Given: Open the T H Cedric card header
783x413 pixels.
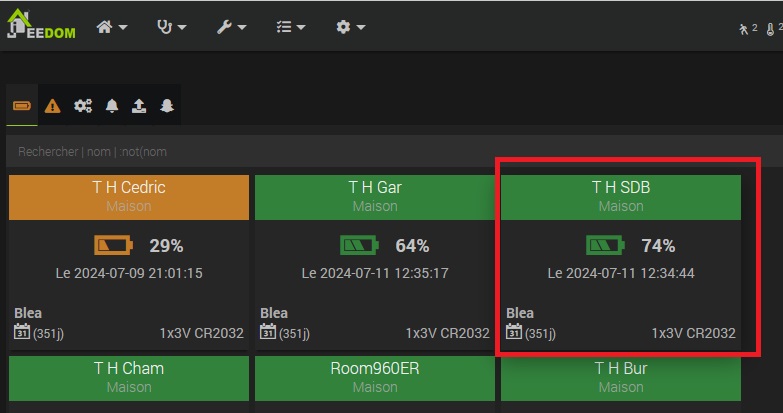Looking at the screenshot, I should tap(129, 197).
